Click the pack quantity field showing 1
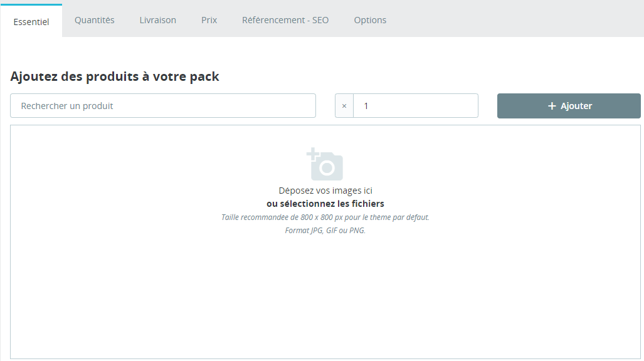This screenshot has height=361, width=644. click(416, 106)
